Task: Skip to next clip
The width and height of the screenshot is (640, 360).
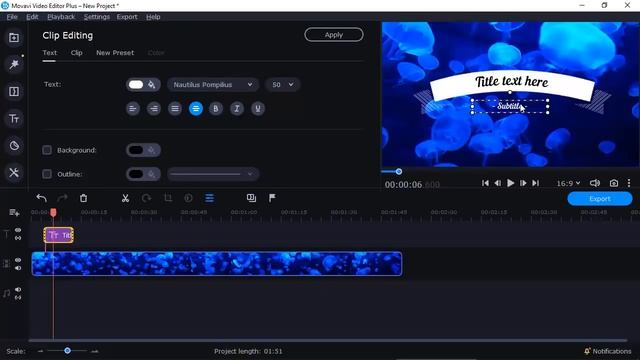Action: click(x=536, y=183)
